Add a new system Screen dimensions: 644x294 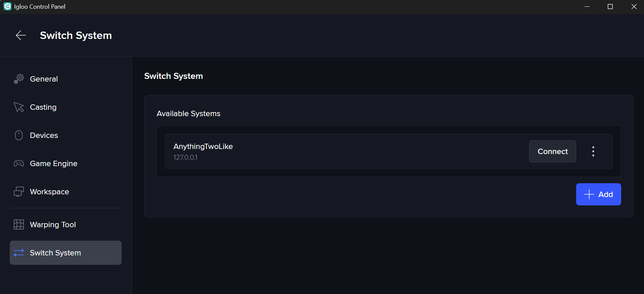pyautogui.click(x=598, y=194)
